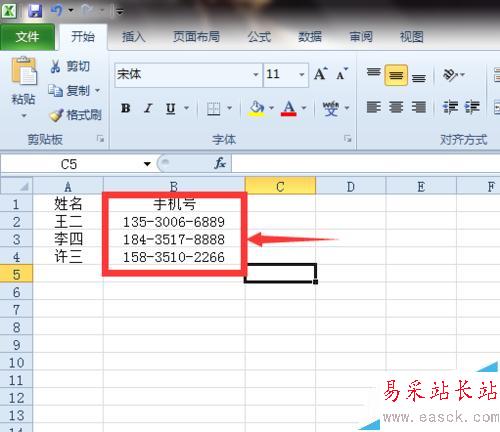Toggle middle vertical alignment
Screen dimensions: 500x432
click(x=396, y=75)
